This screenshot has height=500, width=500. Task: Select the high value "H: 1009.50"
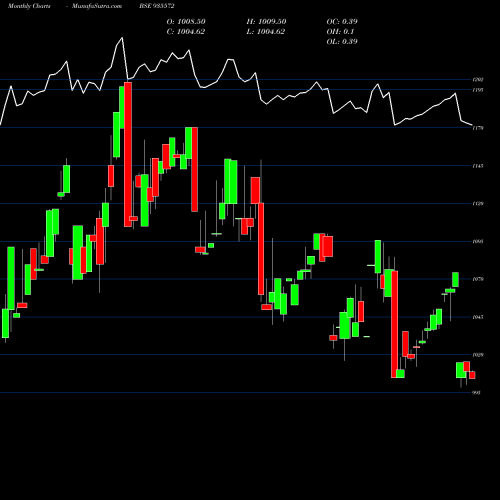[266, 22]
